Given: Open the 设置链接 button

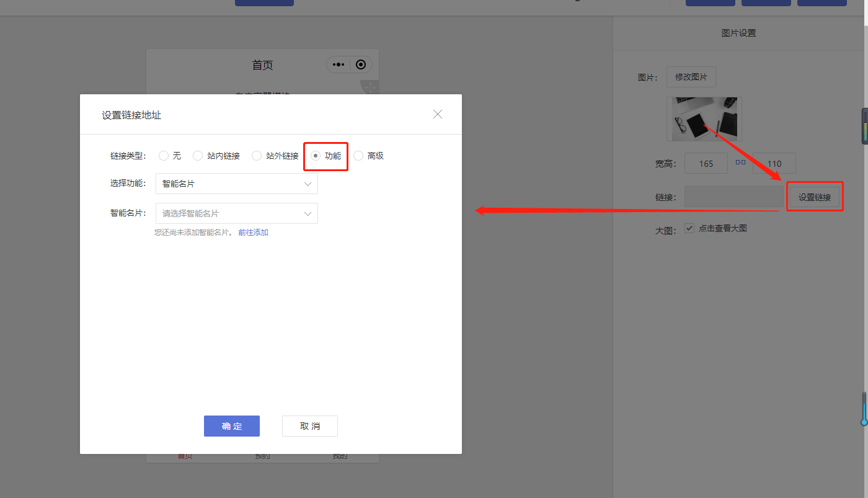Looking at the screenshot, I should [x=815, y=197].
